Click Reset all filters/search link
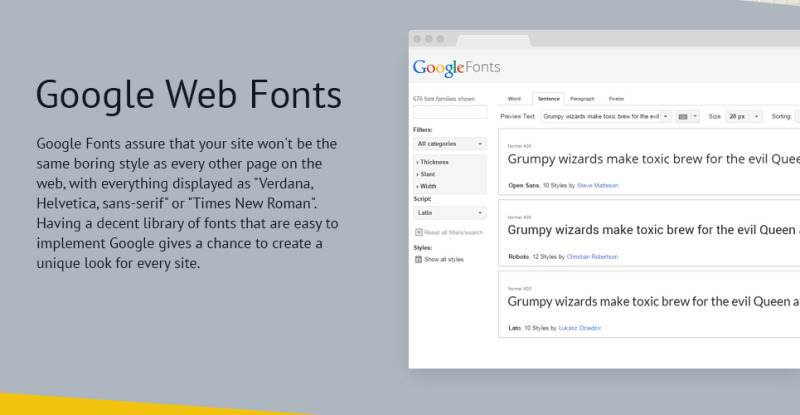 pyautogui.click(x=453, y=232)
